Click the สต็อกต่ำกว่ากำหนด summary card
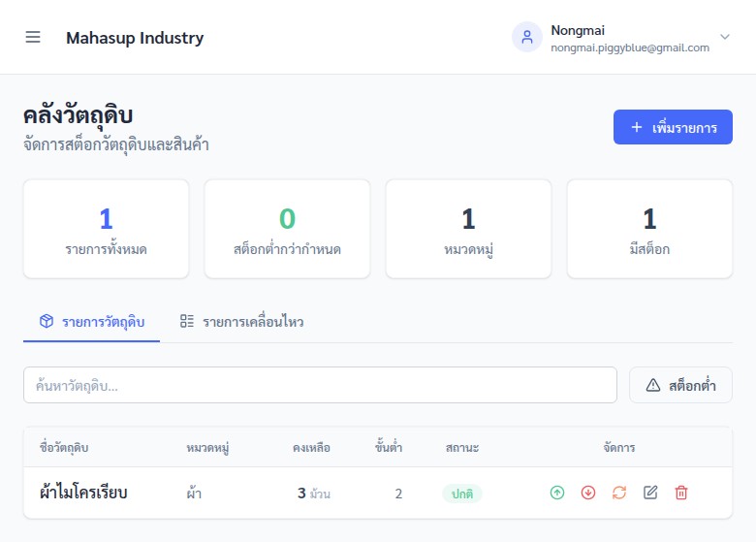The image size is (756, 542). (287, 229)
